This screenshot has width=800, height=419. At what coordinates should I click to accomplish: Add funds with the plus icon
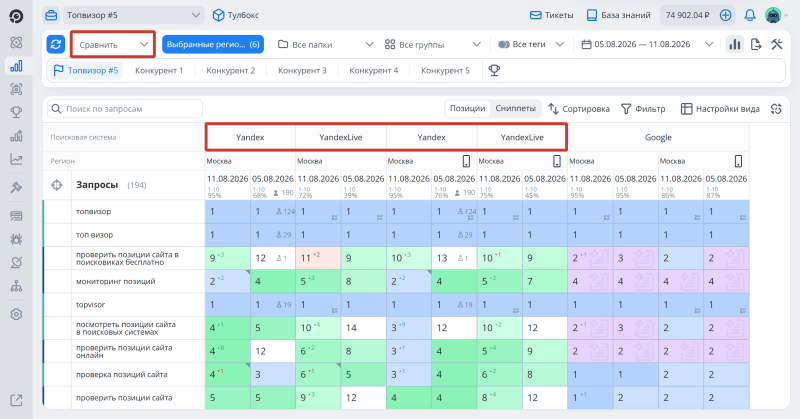coord(725,15)
